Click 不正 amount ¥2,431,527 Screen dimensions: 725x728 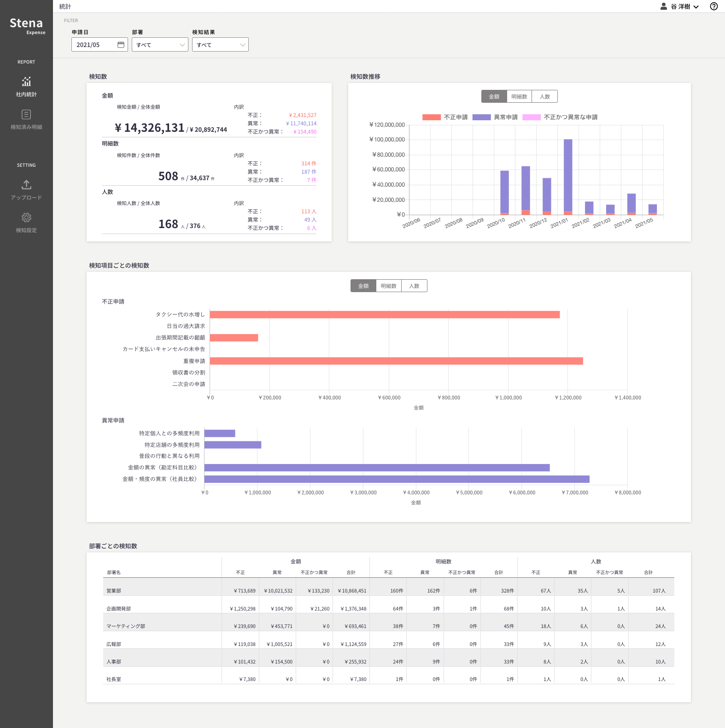(303, 115)
